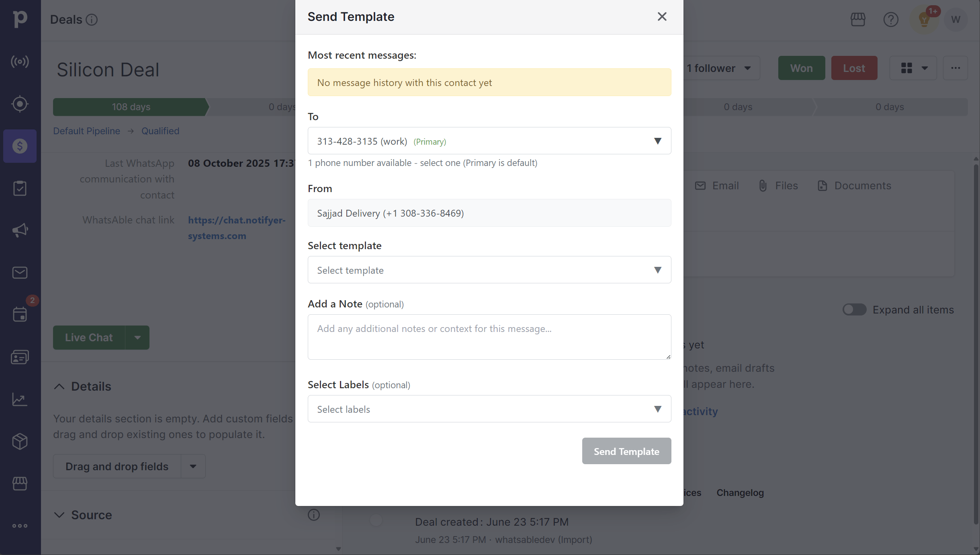Select the Changelog tab
The image size is (980, 555).
740,493
